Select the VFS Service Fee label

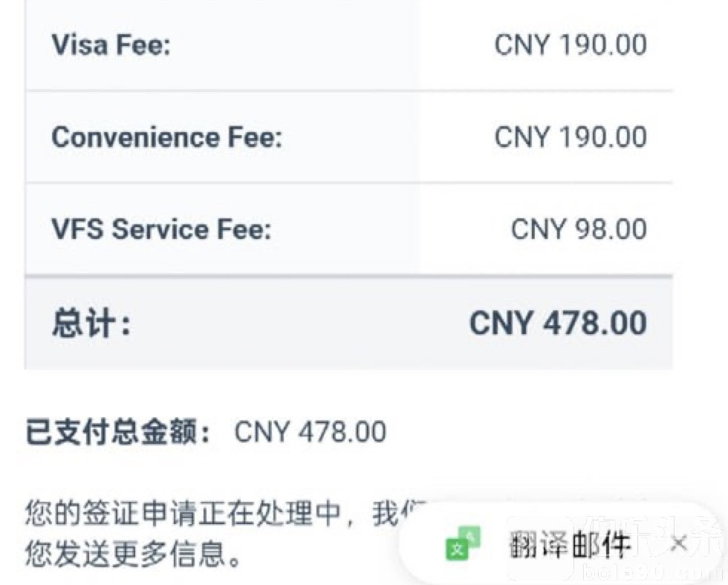click(161, 229)
